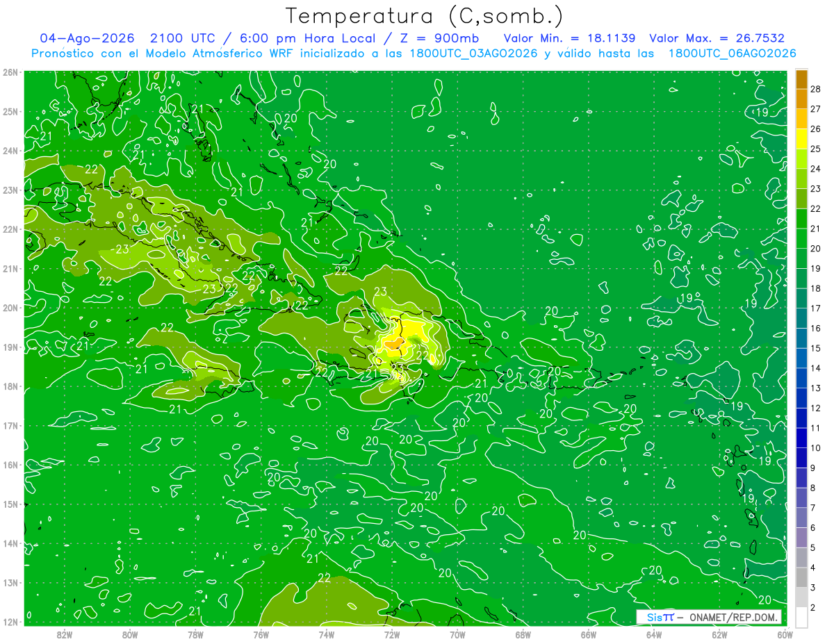This screenshot has height=644, width=834.
Task: Click the "8" value in the color legend
Action: click(813, 488)
